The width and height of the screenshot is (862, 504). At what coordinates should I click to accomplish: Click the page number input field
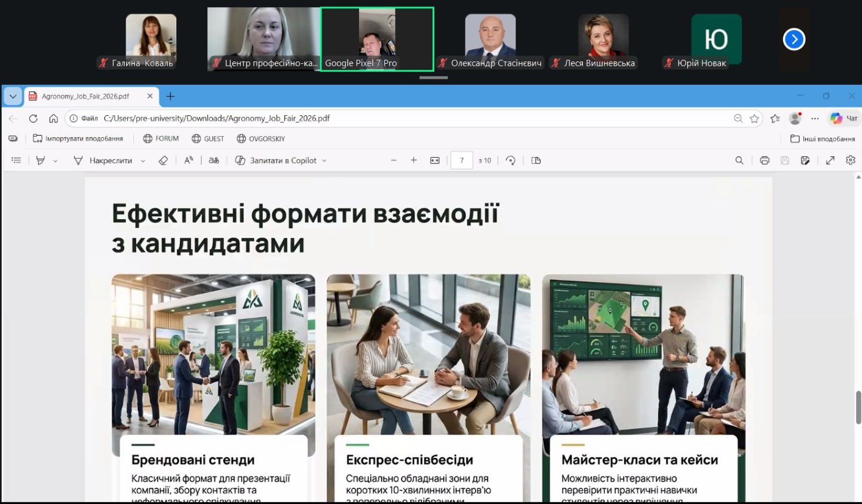pos(462,161)
